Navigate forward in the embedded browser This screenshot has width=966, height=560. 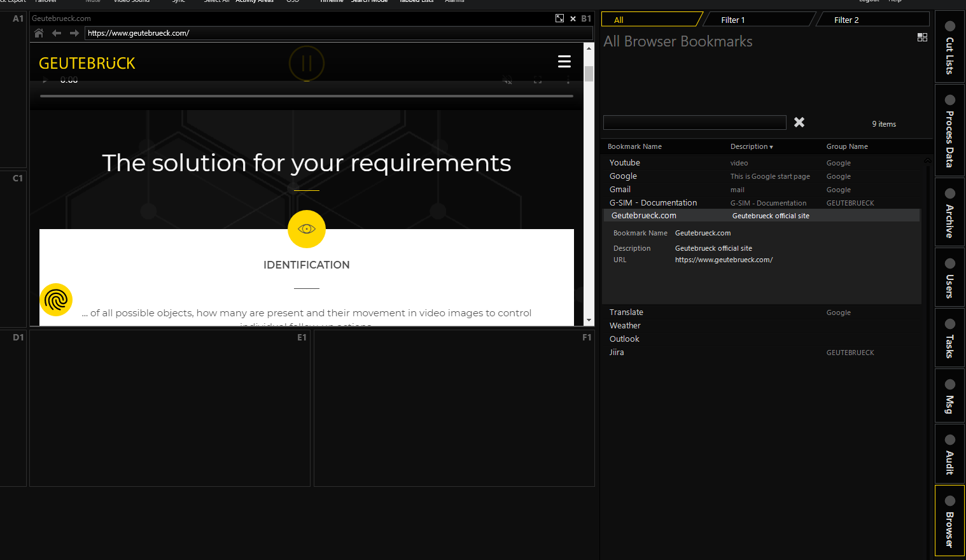point(74,33)
